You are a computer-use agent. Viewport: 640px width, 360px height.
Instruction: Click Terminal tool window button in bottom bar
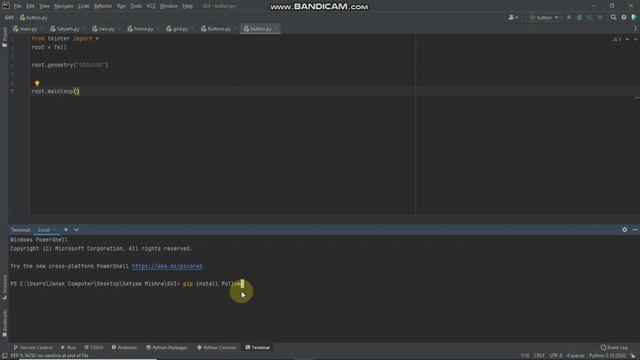tap(258, 348)
